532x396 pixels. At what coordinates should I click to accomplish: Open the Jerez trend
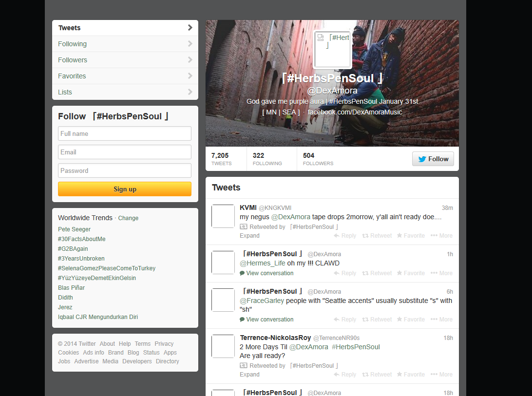point(65,307)
